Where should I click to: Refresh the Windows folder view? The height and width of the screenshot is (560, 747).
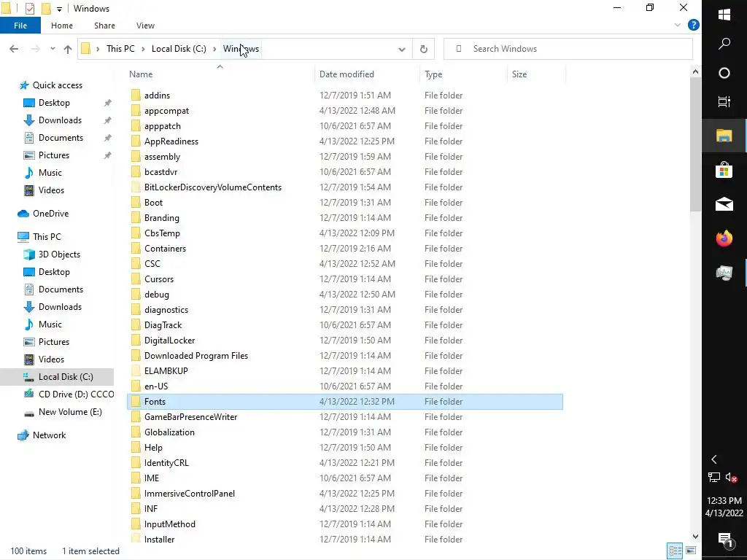point(424,49)
